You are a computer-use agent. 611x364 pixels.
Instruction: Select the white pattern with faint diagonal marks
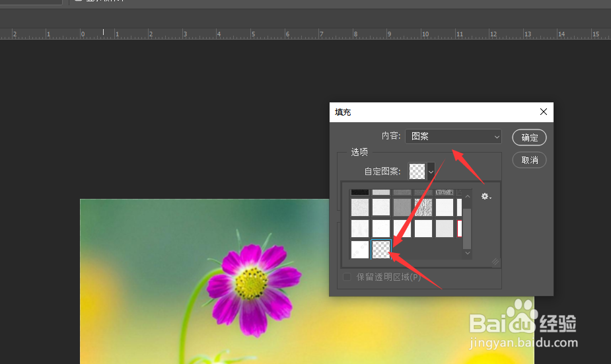(x=359, y=250)
